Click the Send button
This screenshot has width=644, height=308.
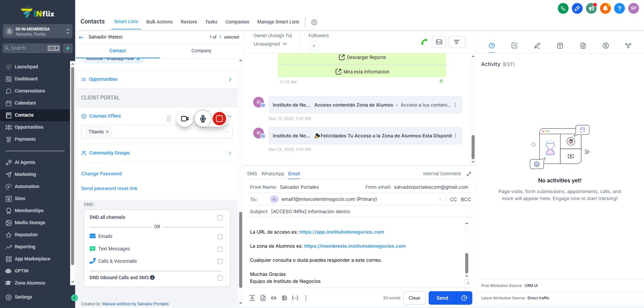pyautogui.click(x=442, y=298)
